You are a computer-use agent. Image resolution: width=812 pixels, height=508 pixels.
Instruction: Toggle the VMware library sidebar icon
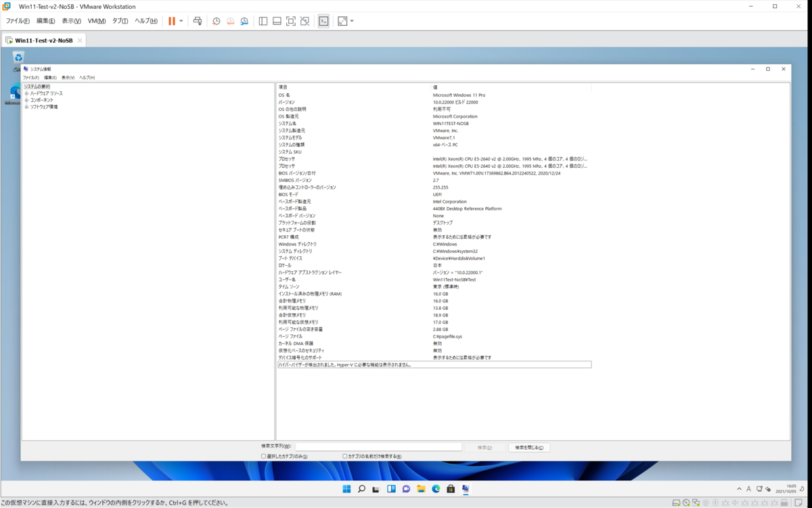point(263,21)
